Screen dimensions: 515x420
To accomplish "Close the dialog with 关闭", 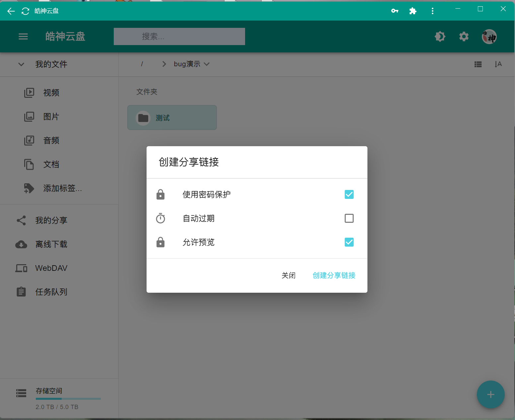I will point(289,275).
